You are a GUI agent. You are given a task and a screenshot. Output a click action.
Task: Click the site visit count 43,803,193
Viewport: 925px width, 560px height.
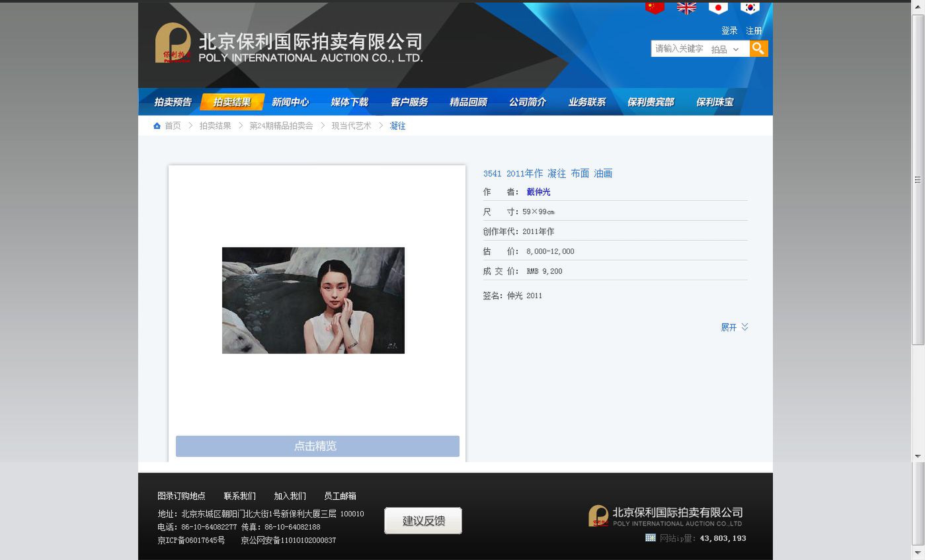[723, 538]
